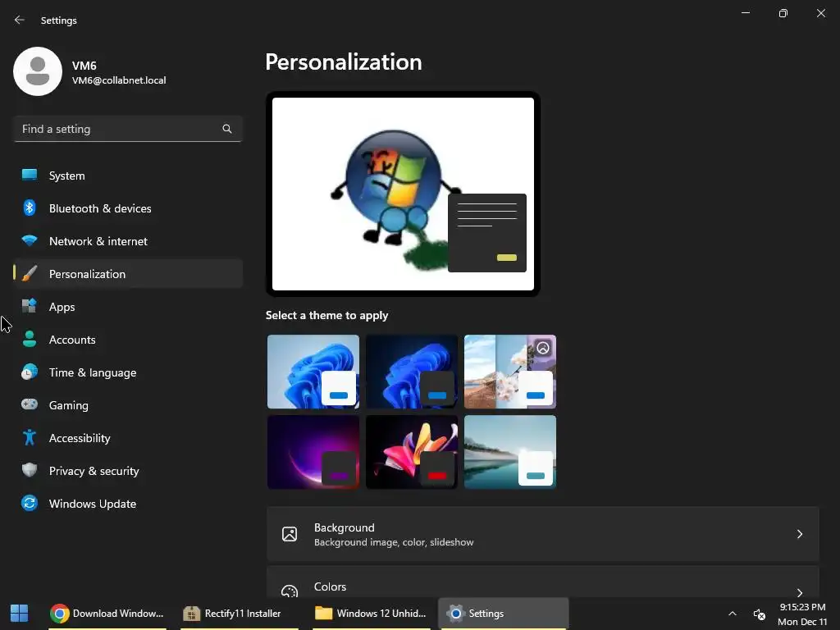The image size is (840, 630).
Task: Open the Colors settings row
Action: click(543, 582)
